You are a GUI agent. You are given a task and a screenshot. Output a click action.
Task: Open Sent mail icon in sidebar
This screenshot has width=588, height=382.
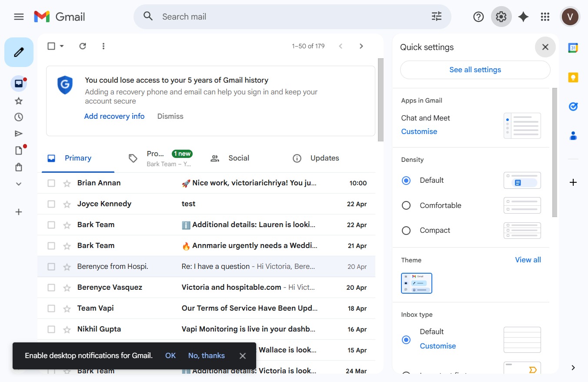[19, 134]
